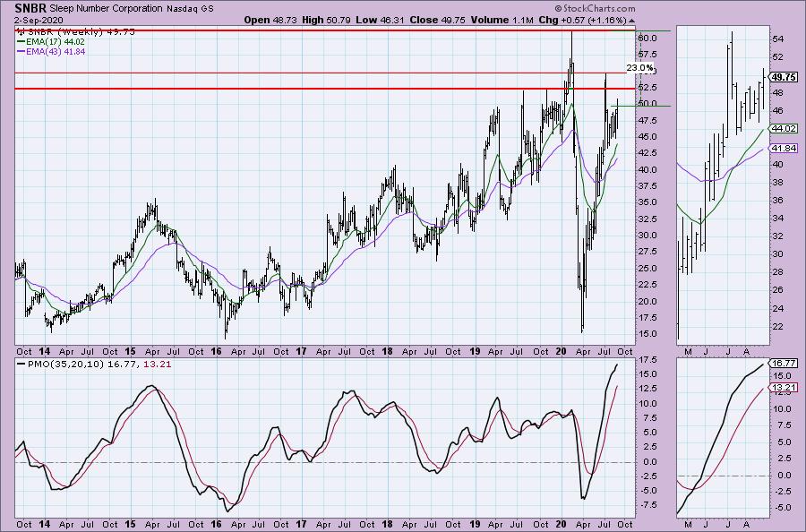Viewport: 806px width, 532px height.
Task: Click the 13.21 PMO signal tag in the right panel
Action: (x=785, y=388)
